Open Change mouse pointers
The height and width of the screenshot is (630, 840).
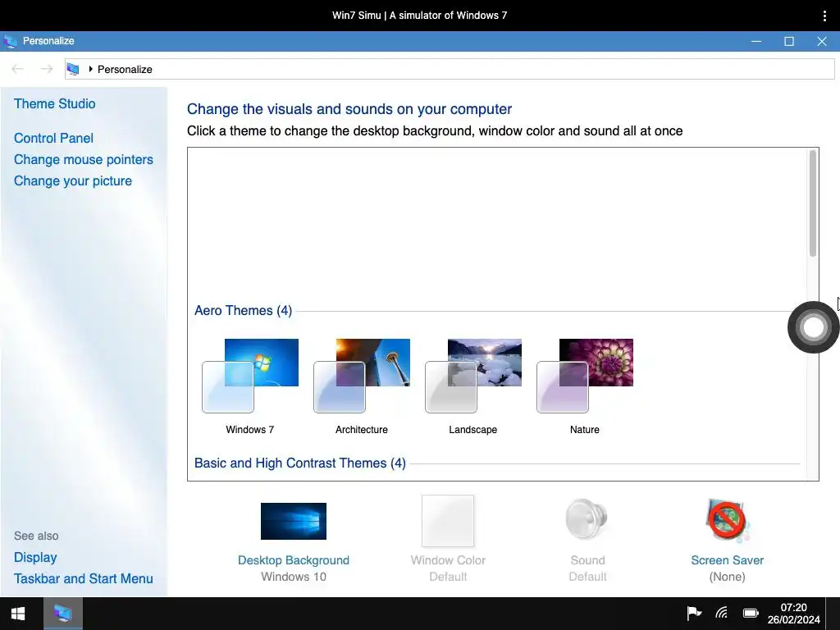(84, 160)
